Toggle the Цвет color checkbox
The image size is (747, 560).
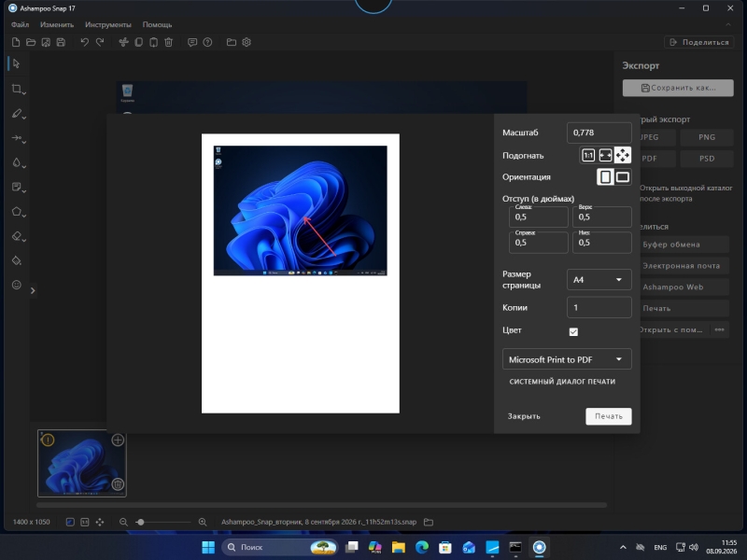573,332
